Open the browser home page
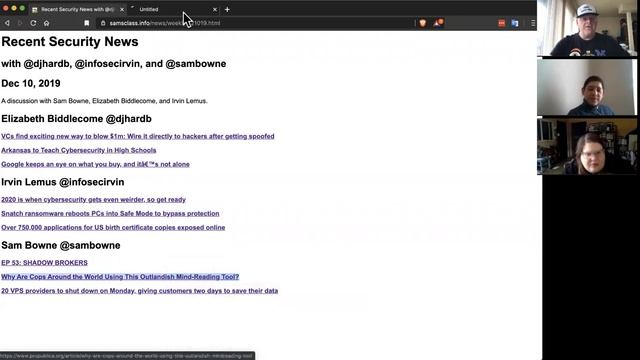This screenshot has height=360, width=640. 47,23
